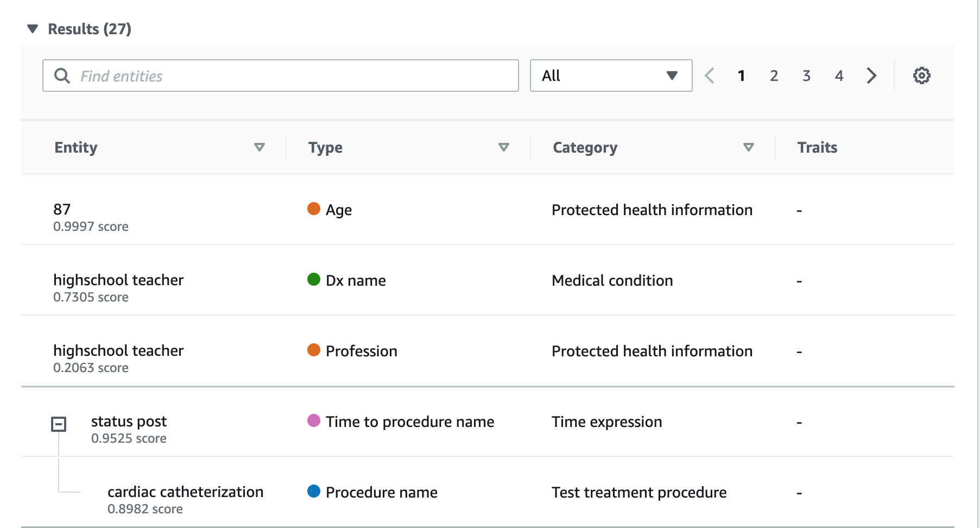Go to results page 3
Viewport: 980px width, 528px height.
coord(806,76)
